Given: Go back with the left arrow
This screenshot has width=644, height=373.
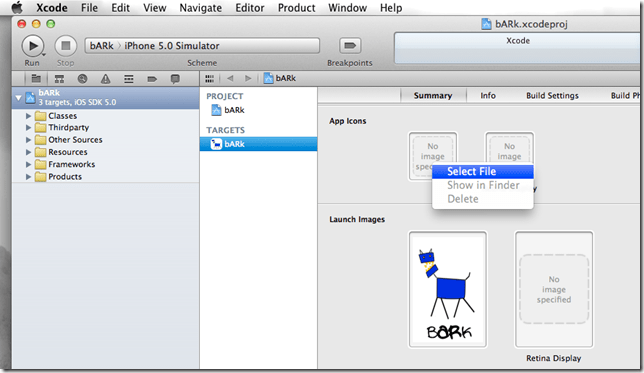Looking at the screenshot, I should [230, 78].
